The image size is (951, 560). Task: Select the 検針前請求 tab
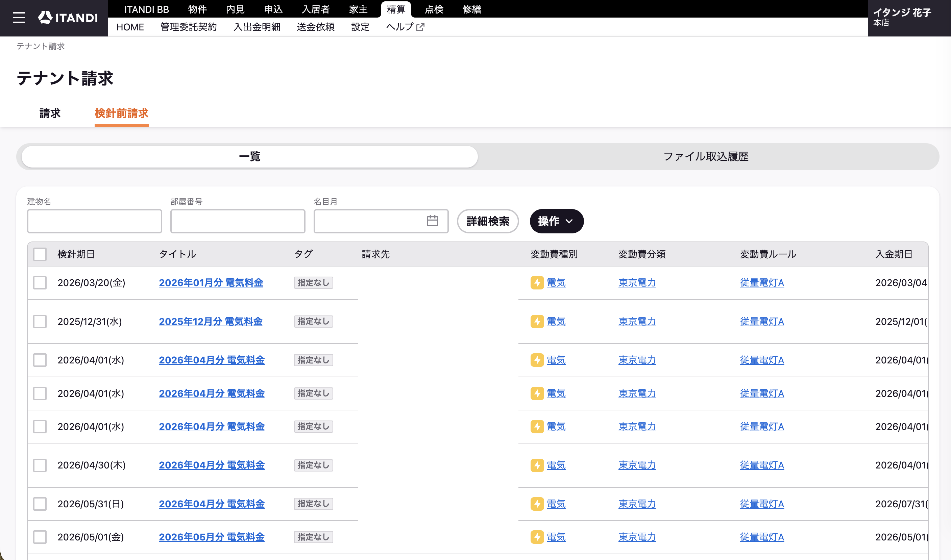pos(121,113)
